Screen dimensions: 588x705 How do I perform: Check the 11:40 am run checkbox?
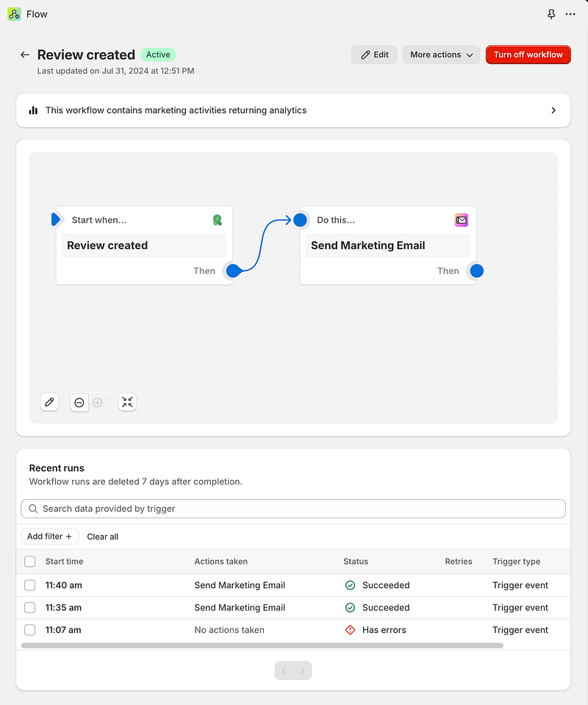[29, 585]
